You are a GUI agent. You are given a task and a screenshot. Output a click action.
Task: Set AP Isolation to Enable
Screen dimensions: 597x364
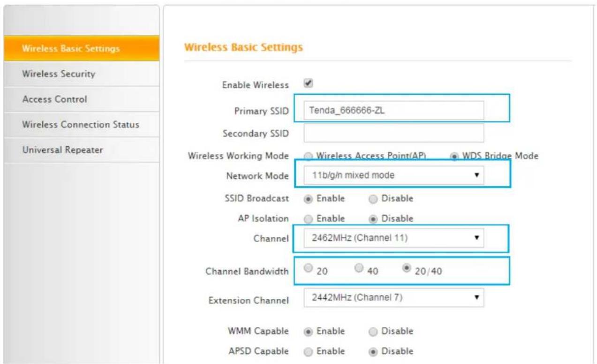tap(308, 219)
